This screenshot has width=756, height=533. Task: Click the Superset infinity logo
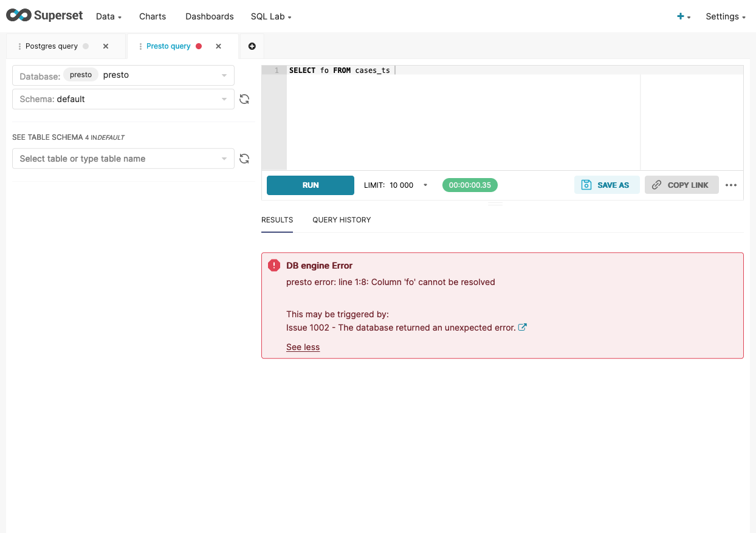pos(18,16)
